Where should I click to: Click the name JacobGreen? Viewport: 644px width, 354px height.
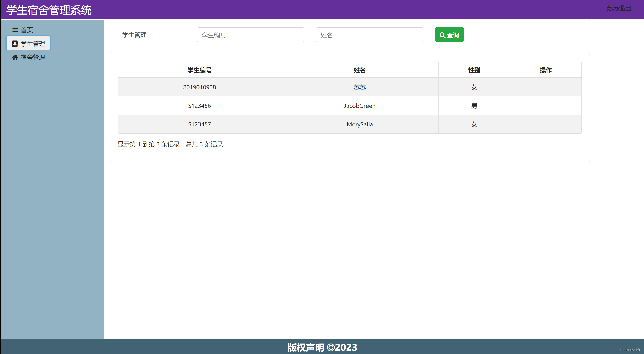click(360, 106)
